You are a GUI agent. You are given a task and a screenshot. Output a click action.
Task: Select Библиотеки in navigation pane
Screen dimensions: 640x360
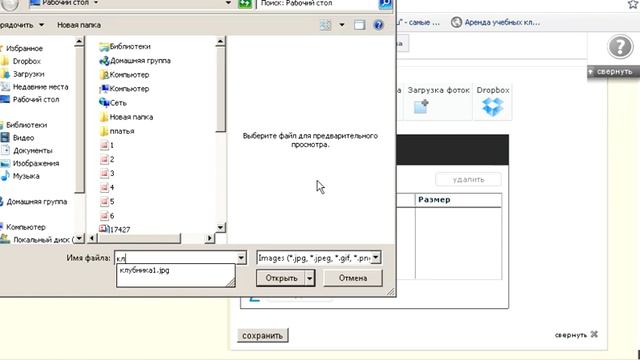tap(26, 125)
